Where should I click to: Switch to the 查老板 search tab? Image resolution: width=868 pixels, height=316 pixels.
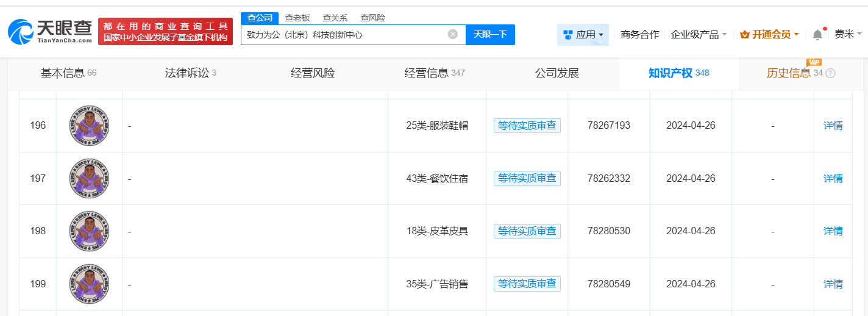pyautogui.click(x=297, y=18)
